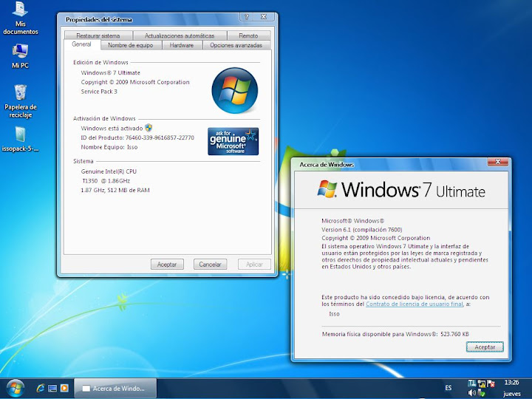Screen dimensions: 532x399
Task: Click the 'Memoria física disponible' line
Action: point(395,334)
